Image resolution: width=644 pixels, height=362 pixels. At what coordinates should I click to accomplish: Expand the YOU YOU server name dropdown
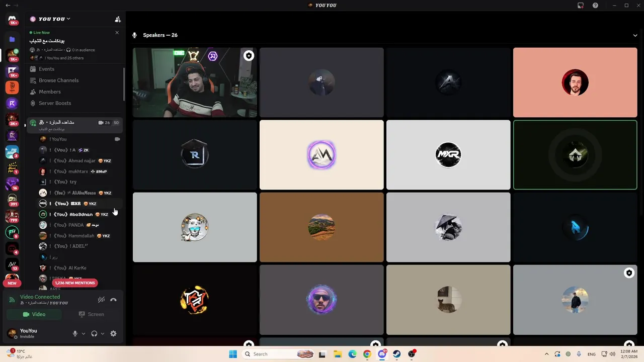[x=50, y=19]
